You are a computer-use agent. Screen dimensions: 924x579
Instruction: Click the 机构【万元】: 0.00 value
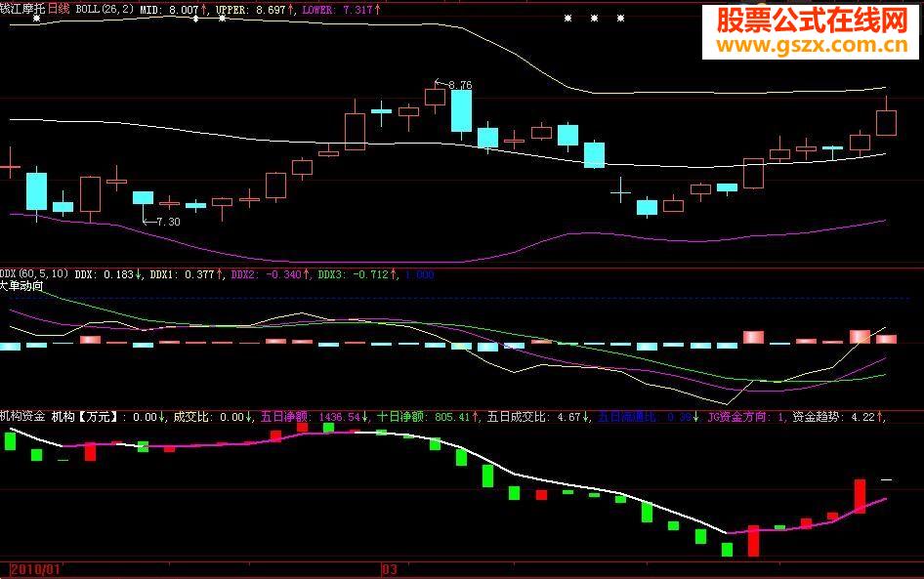pos(108,417)
